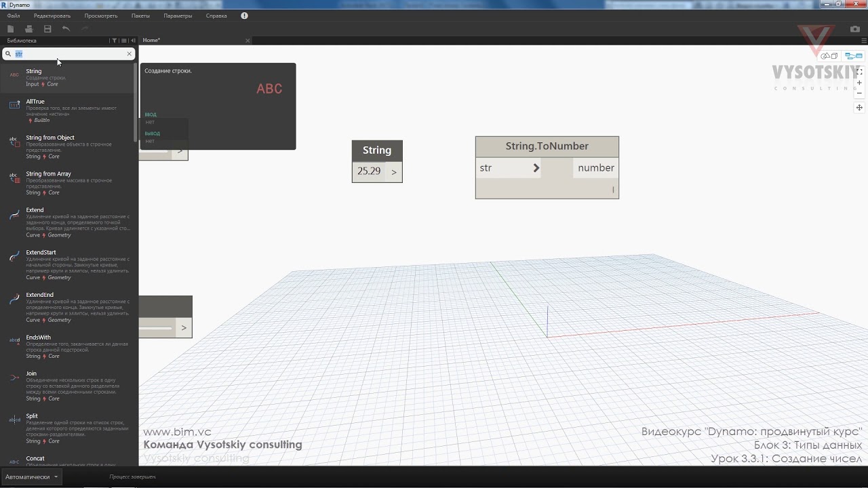Open the Справка menu
Image resolution: width=868 pixels, height=488 pixels.
[x=216, y=16]
